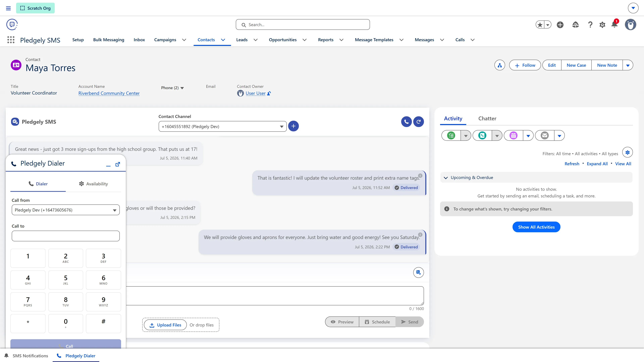Open the activity timeline filter settings gear
Screen dimensions: 644x362
(x=628, y=152)
